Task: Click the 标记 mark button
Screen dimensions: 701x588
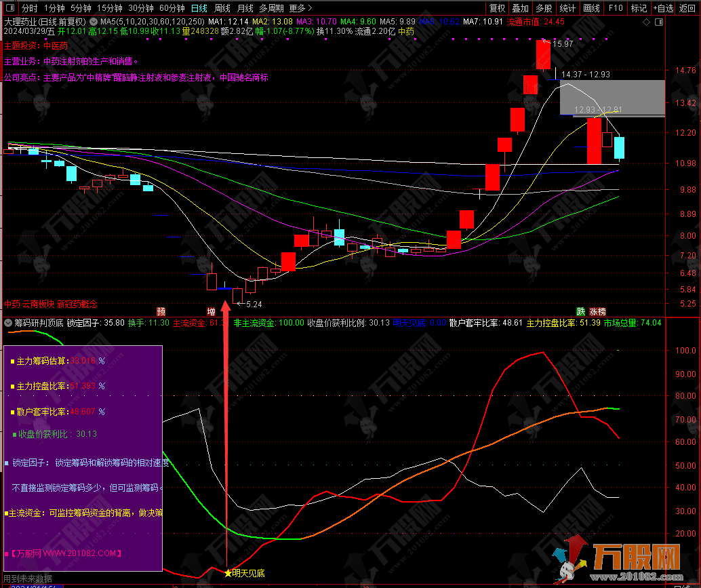Action: click(x=639, y=8)
